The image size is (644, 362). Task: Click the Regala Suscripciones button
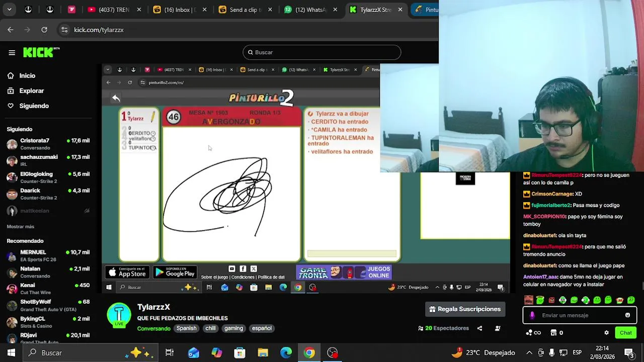[465, 309]
